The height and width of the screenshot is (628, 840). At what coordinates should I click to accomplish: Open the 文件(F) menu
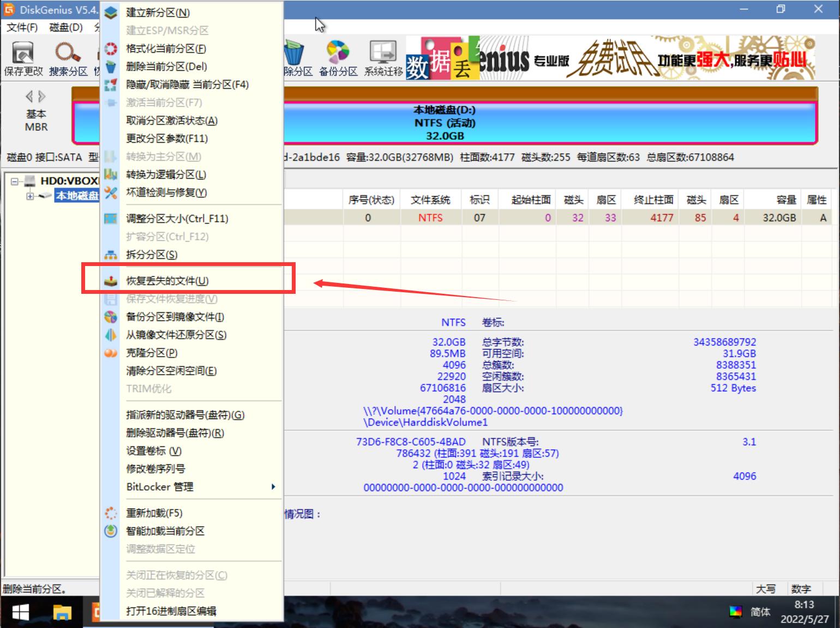point(21,27)
